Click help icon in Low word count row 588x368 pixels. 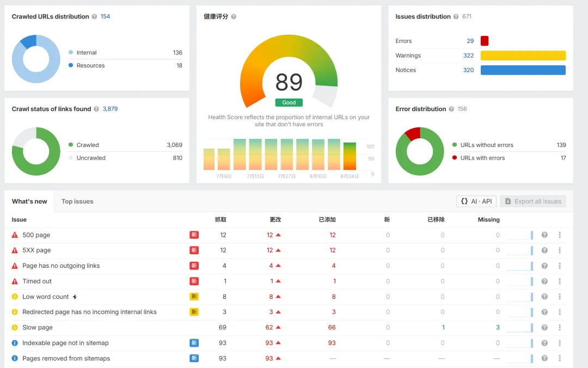pyautogui.click(x=544, y=296)
